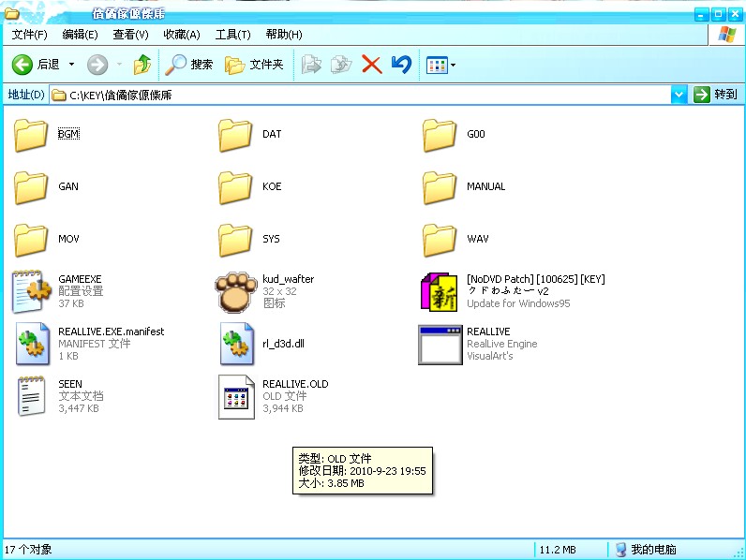Viewport: 746px width, 560px height.
Task: Click the Undo blue arrow toolbar icon
Action: [x=401, y=65]
